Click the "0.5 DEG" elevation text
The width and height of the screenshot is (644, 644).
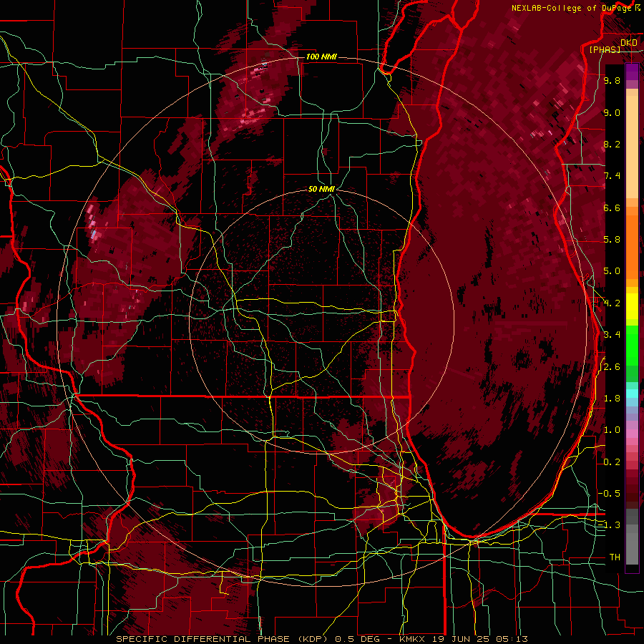pyautogui.click(x=356, y=639)
